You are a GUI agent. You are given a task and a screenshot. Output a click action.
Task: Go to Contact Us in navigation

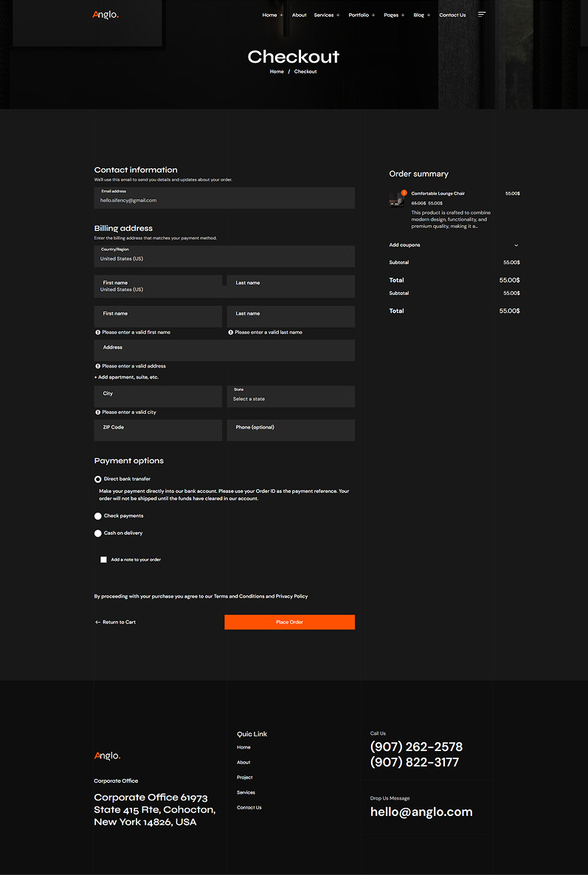pyautogui.click(x=452, y=15)
